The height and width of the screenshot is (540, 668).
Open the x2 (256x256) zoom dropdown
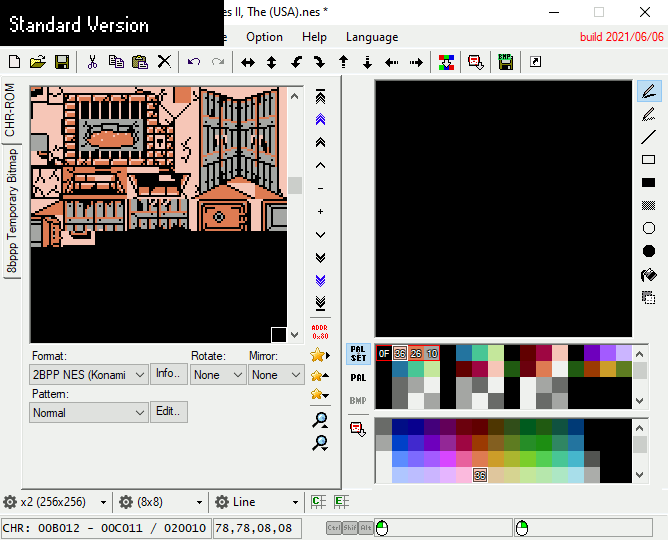tap(55, 502)
